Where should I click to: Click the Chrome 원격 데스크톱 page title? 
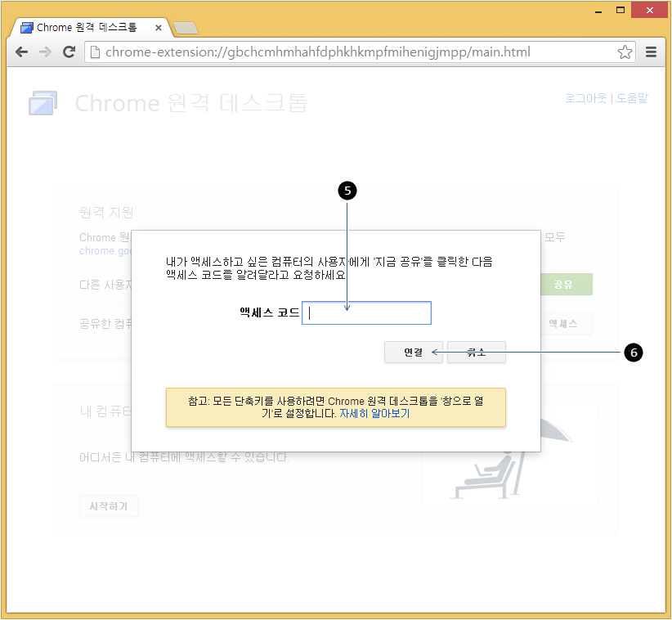(x=191, y=103)
